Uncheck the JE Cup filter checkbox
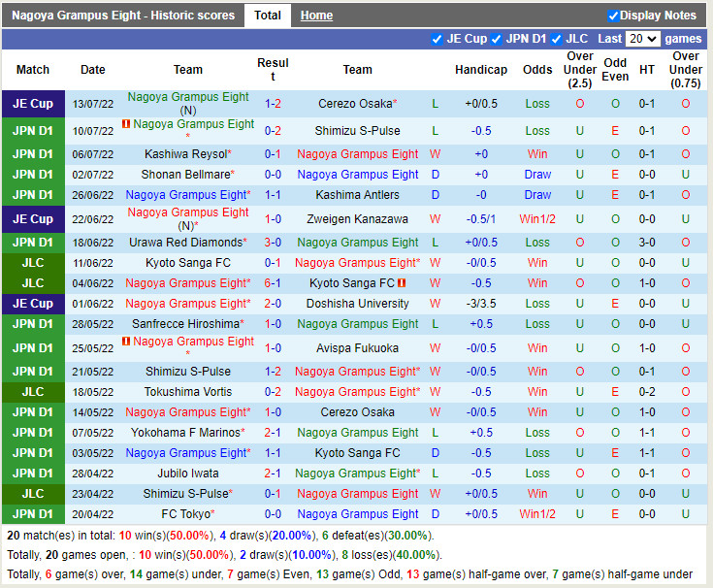The image size is (713, 588). [437, 39]
